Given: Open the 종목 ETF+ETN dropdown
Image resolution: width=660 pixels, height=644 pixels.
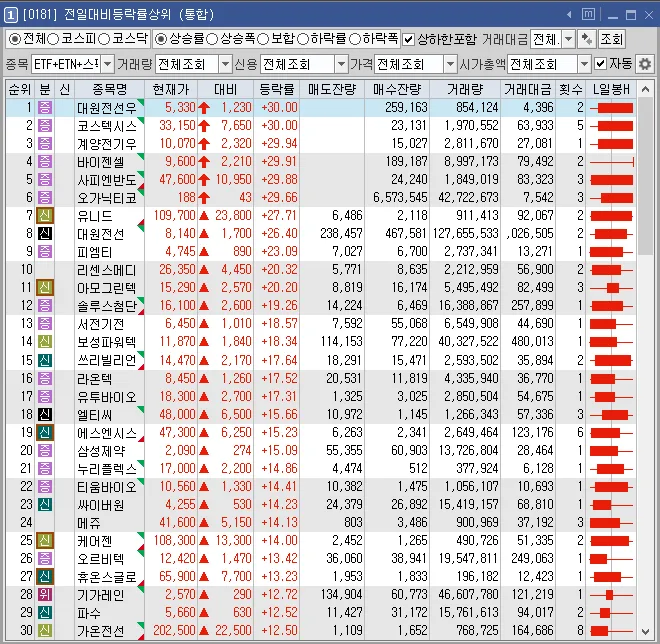Looking at the screenshot, I should (108, 64).
